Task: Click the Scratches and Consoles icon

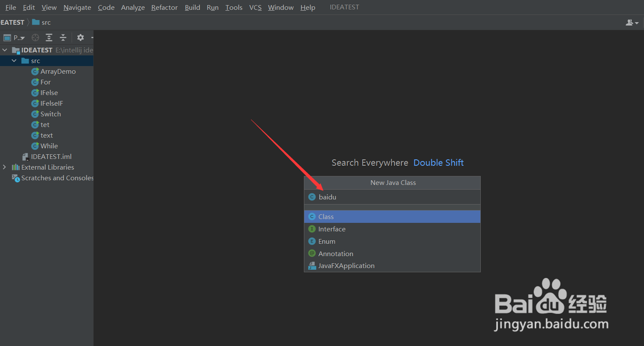Action: [x=16, y=178]
